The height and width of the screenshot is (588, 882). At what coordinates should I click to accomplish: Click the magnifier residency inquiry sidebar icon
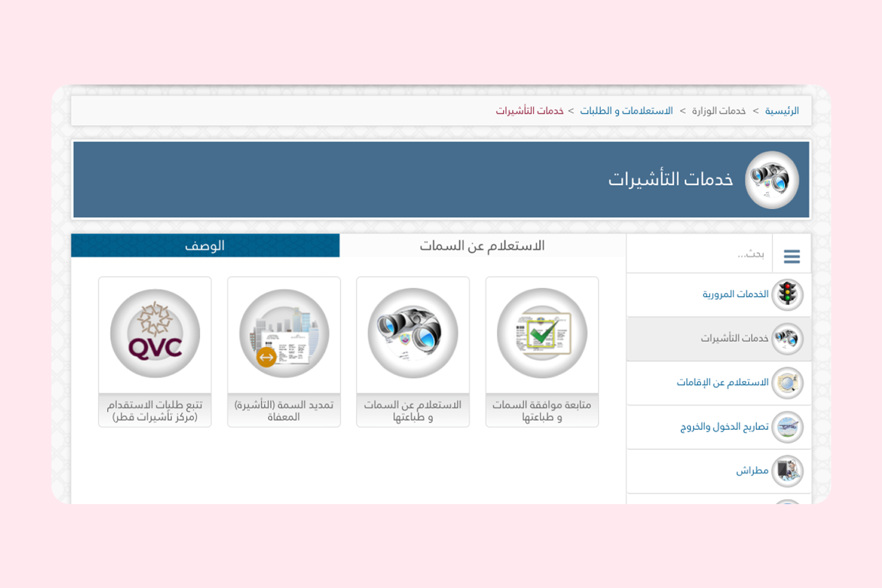click(x=787, y=383)
